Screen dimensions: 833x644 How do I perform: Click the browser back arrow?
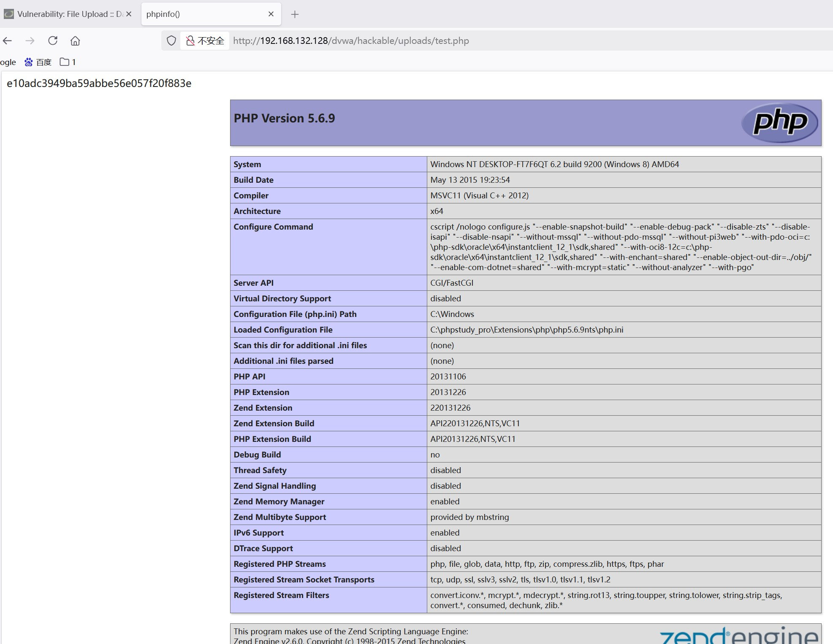click(7, 41)
